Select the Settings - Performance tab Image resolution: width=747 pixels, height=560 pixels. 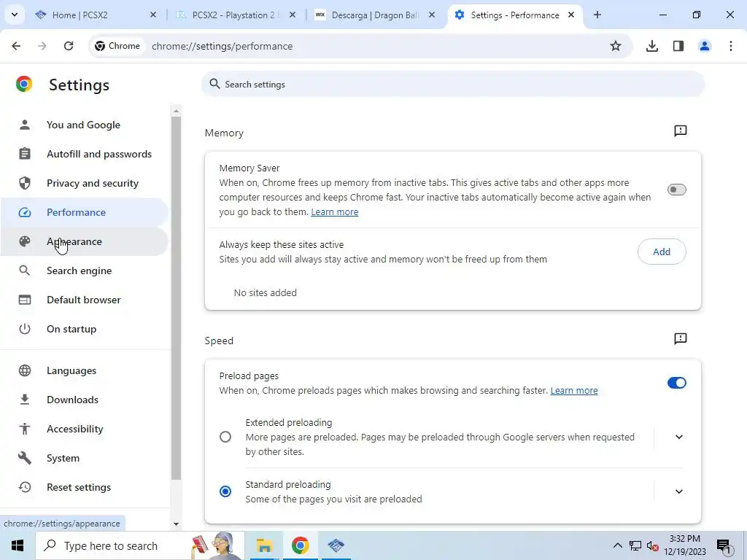[514, 15]
